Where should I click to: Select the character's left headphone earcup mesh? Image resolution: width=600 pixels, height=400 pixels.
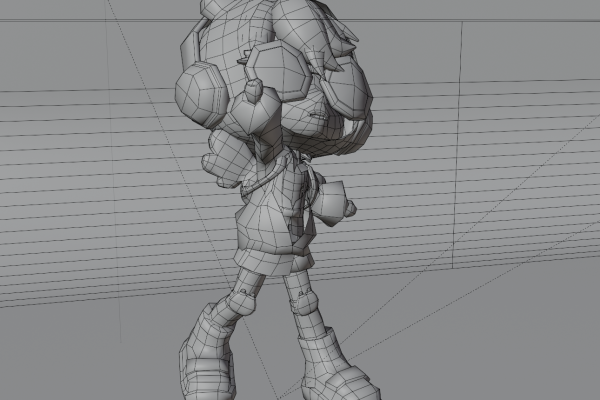200,94
